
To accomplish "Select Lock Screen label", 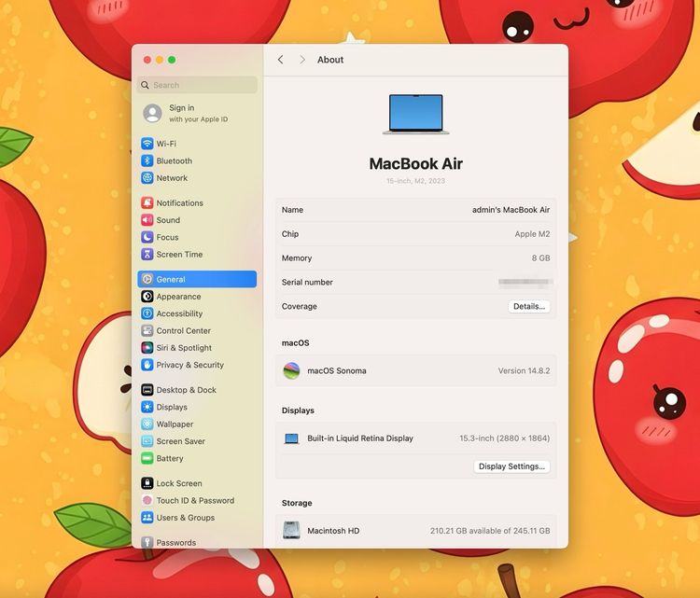I will tap(179, 483).
